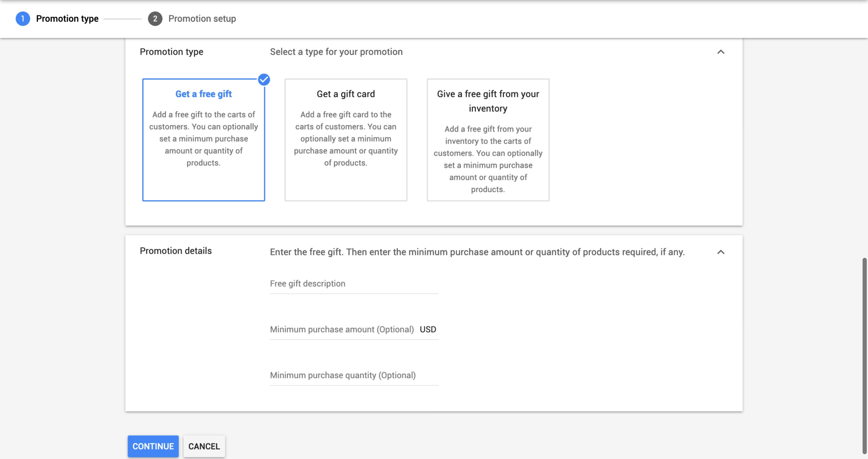Collapse the Promotion details section chevron

(x=721, y=252)
